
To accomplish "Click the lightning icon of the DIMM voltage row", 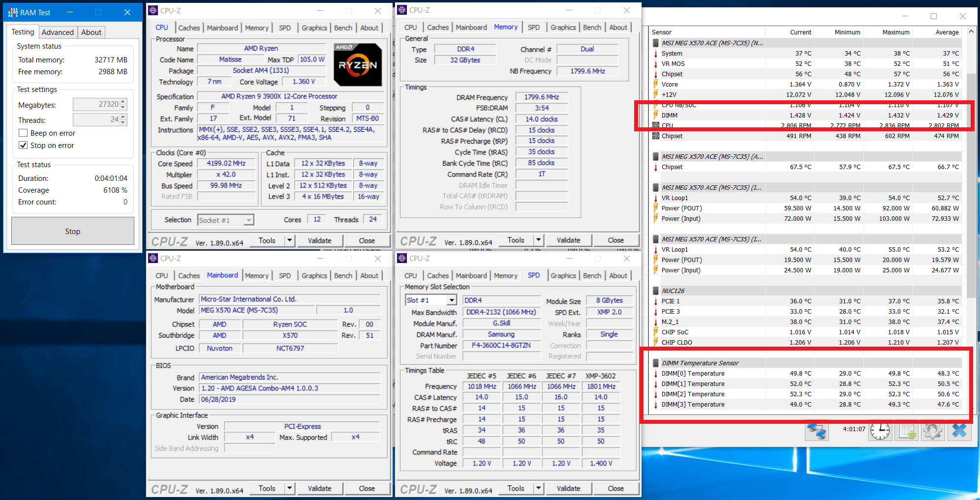I will coord(655,115).
